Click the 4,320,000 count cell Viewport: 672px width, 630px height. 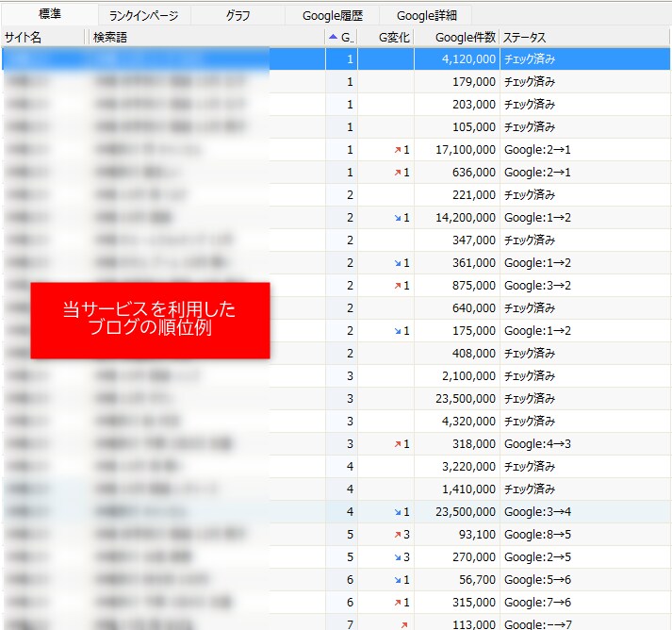pos(457,422)
